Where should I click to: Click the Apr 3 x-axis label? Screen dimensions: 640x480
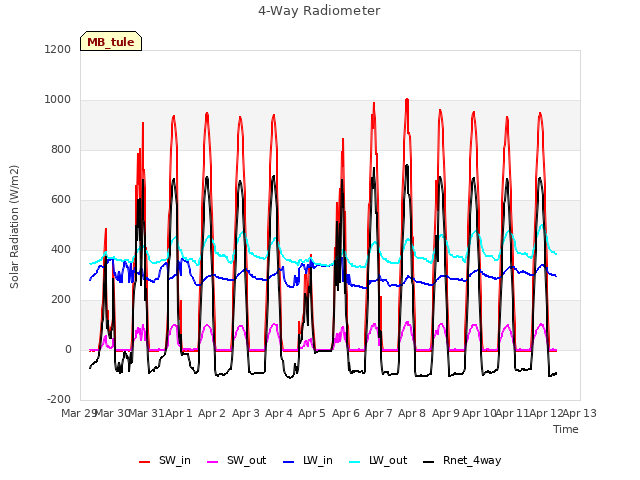click(x=246, y=413)
